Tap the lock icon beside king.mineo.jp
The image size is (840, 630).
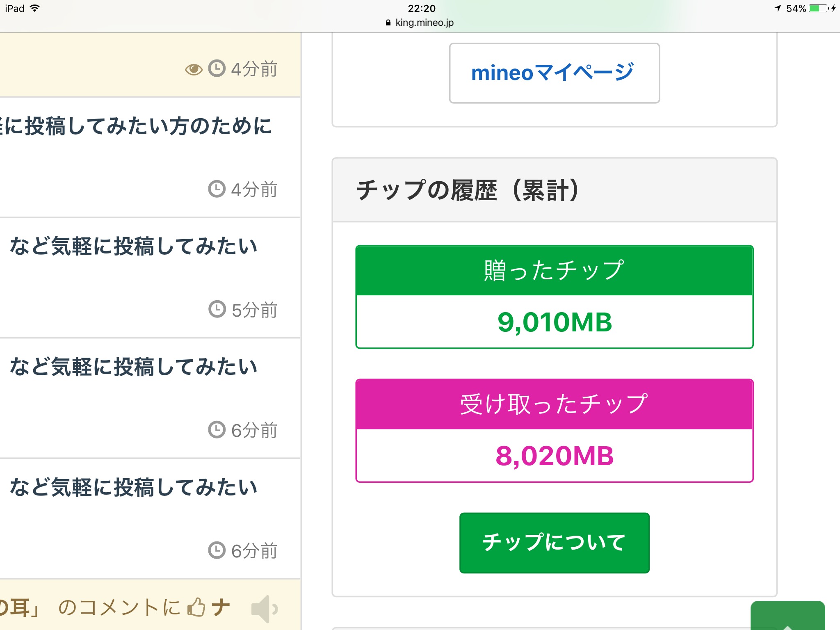coord(388,23)
